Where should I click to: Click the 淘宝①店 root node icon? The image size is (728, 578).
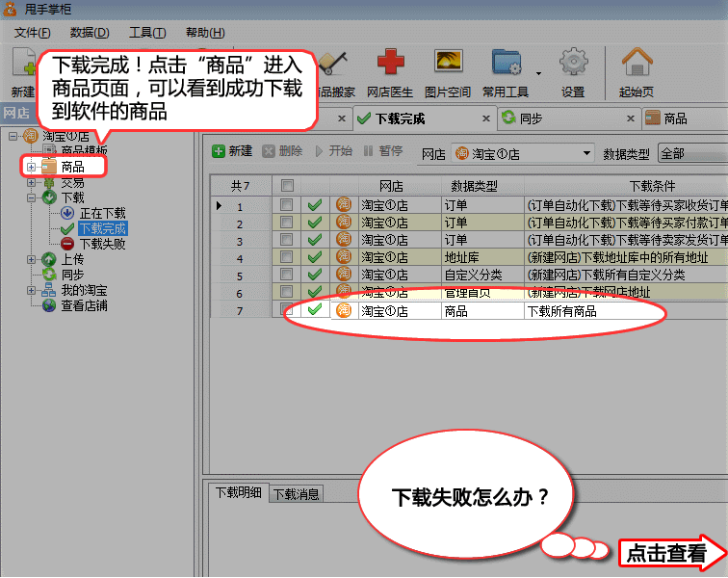(31, 136)
